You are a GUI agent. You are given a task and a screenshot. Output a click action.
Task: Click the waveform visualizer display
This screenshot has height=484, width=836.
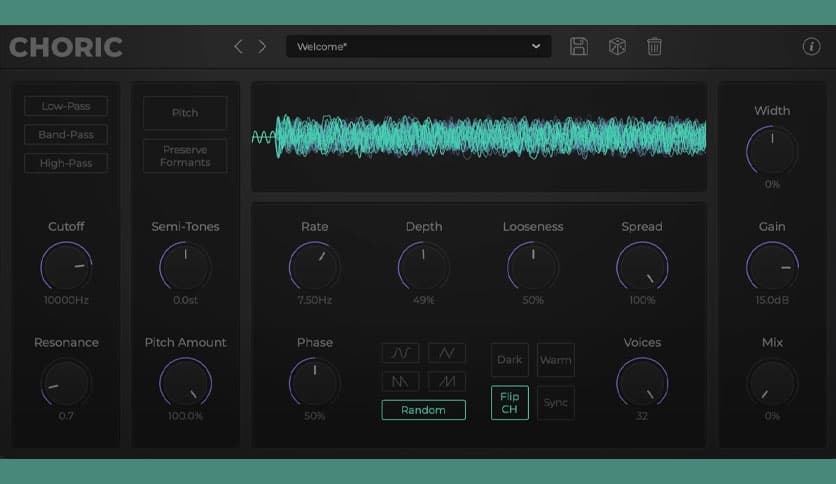click(479, 137)
